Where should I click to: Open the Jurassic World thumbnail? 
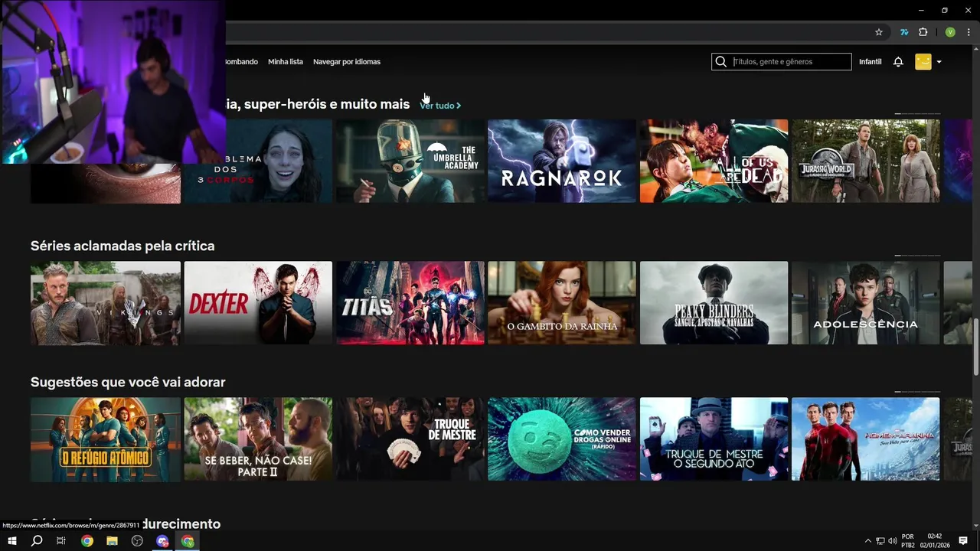tap(866, 161)
